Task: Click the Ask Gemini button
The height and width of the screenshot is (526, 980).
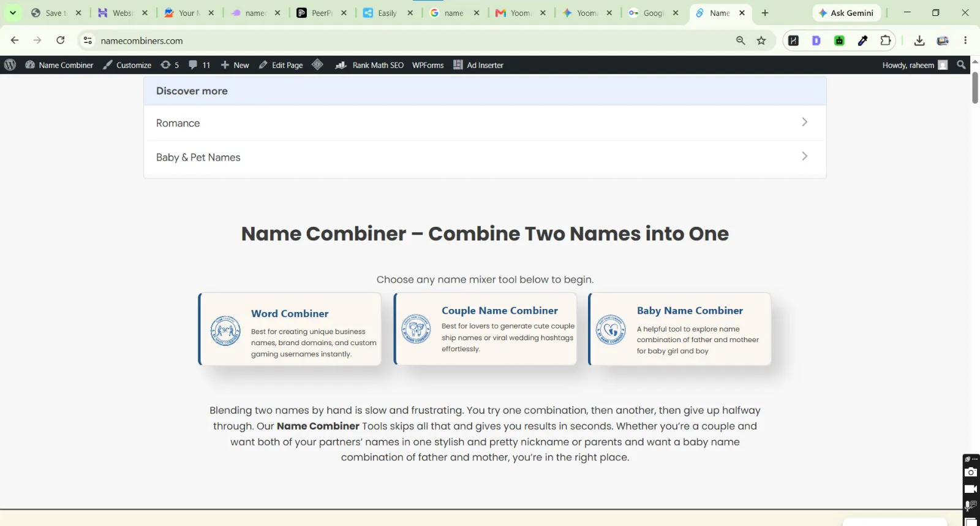Action: point(846,13)
